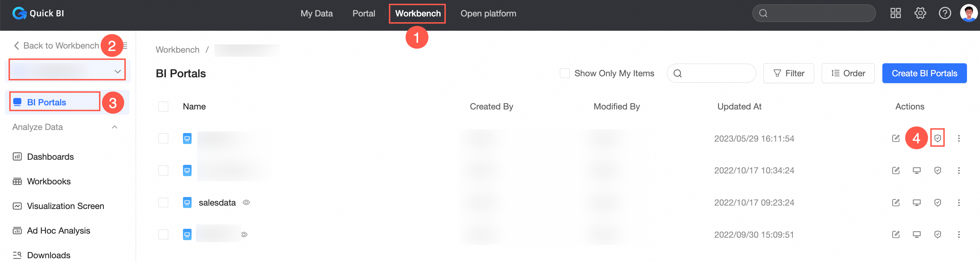This screenshot has height=262, width=980.
Task: Click the global search field in header
Action: click(814, 13)
